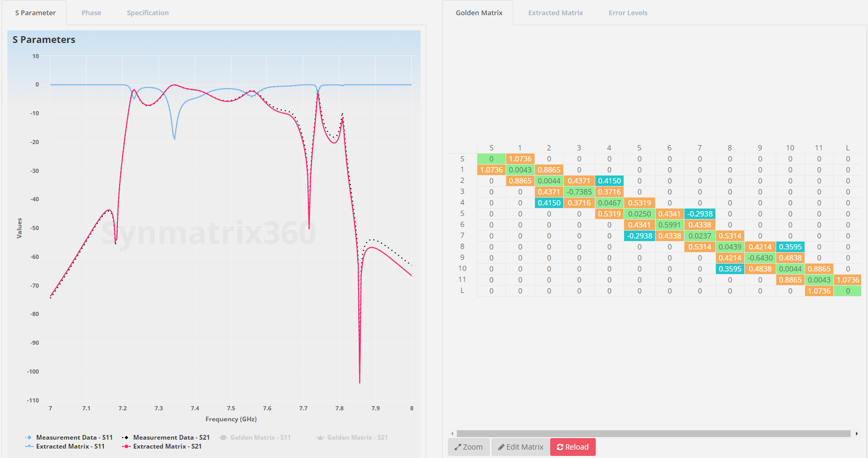The image size is (868, 458).
Task: Click the Measurement Data - S21 legend marker icon
Action: 126,438
